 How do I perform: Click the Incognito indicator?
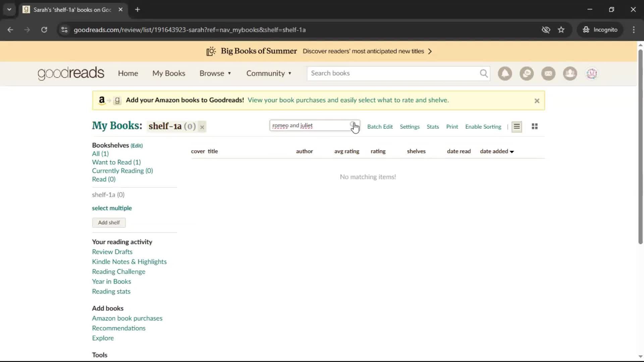(x=600, y=30)
